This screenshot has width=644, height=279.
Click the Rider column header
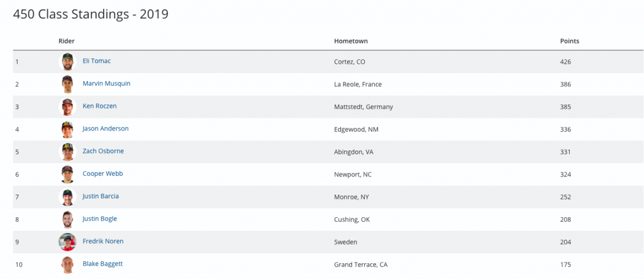(67, 41)
